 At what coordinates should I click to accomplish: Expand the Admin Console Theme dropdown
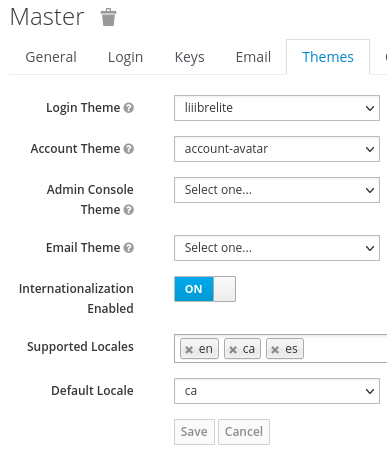pyautogui.click(x=277, y=190)
